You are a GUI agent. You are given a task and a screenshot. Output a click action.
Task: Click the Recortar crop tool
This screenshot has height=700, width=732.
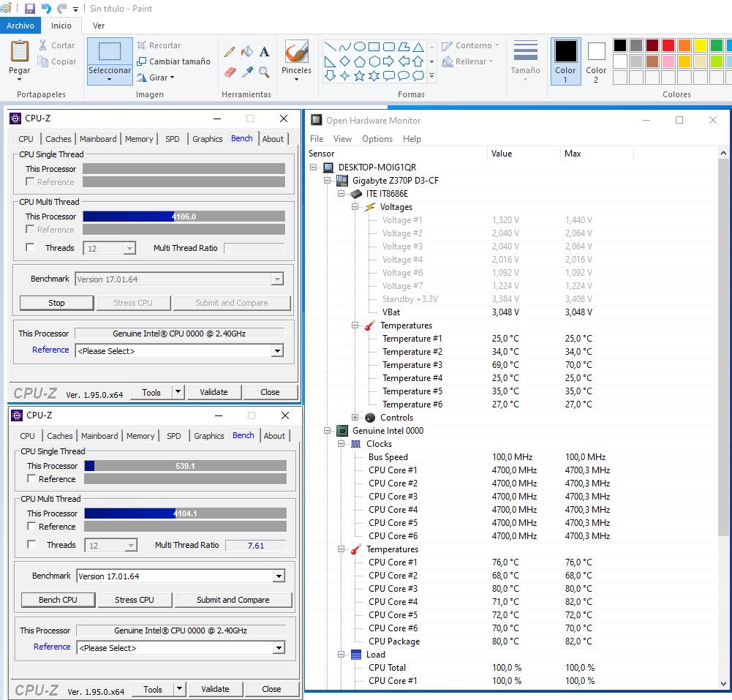159,45
